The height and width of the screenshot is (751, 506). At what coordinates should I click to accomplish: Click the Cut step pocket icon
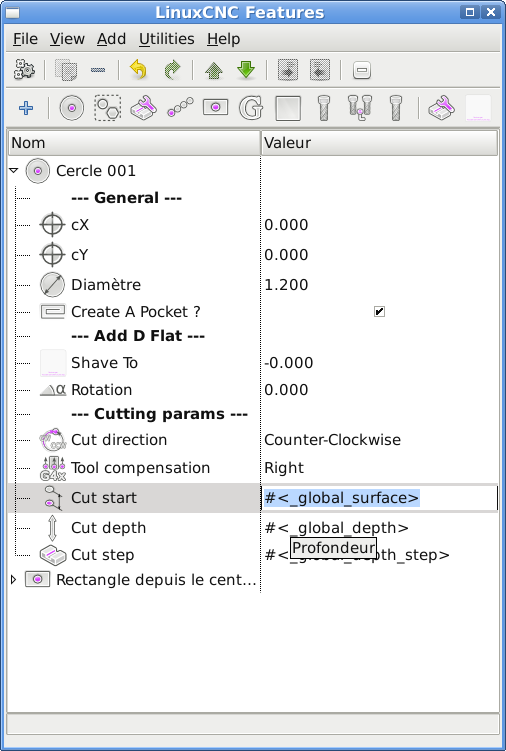tap(53, 555)
